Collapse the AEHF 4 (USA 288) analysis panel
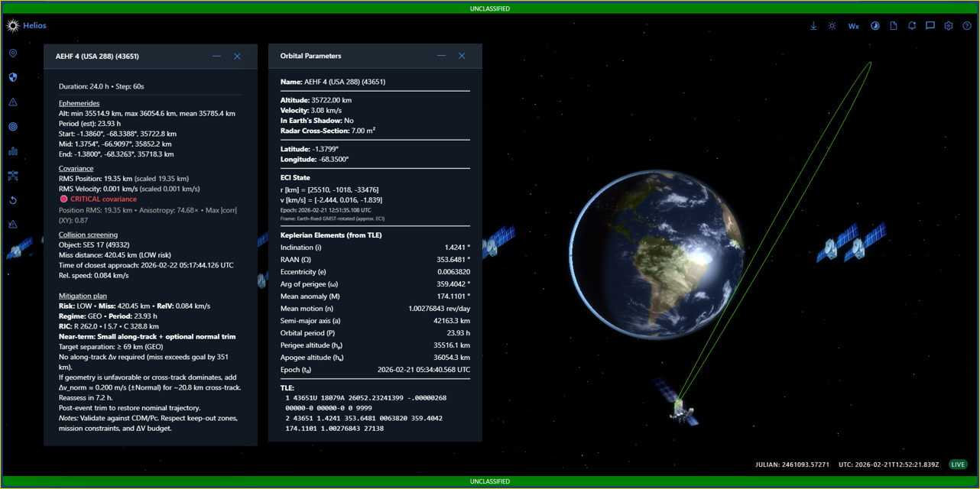Image resolution: width=980 pixels, height=489 pixels. point(217,57)
